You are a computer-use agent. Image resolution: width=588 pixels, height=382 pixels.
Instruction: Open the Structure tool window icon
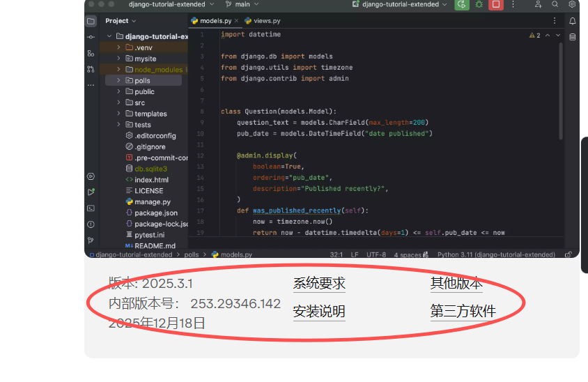[91, 53]
